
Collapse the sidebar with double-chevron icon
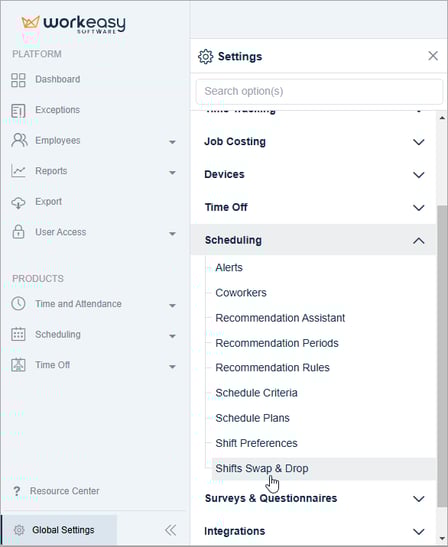pyautogui.click(x=170, y=530)
